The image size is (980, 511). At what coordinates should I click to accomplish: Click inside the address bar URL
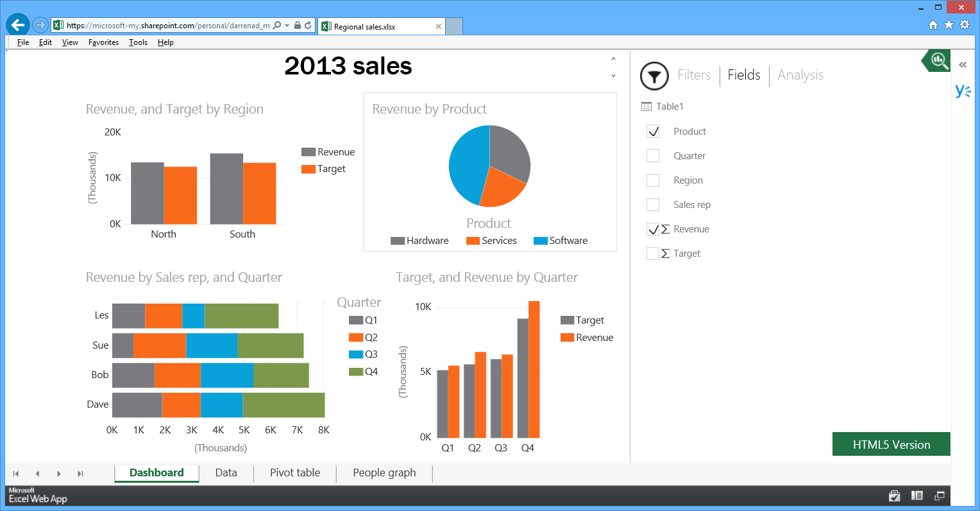168,26
